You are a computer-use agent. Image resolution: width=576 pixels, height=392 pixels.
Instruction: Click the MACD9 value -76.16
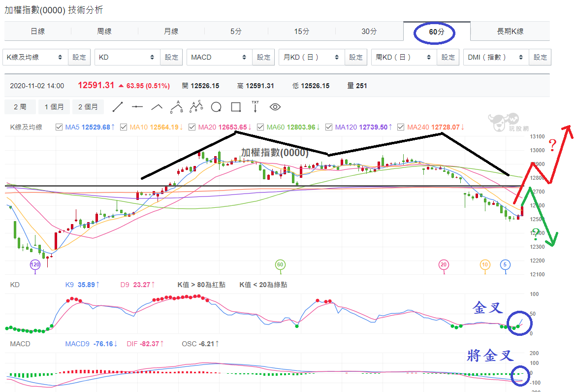[103, 344]
